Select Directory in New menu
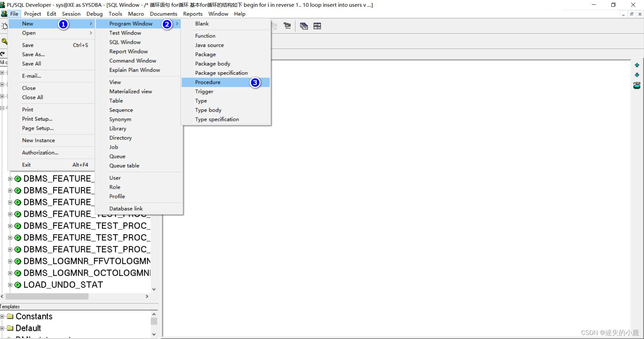The image size is (644, 339). 139,138
